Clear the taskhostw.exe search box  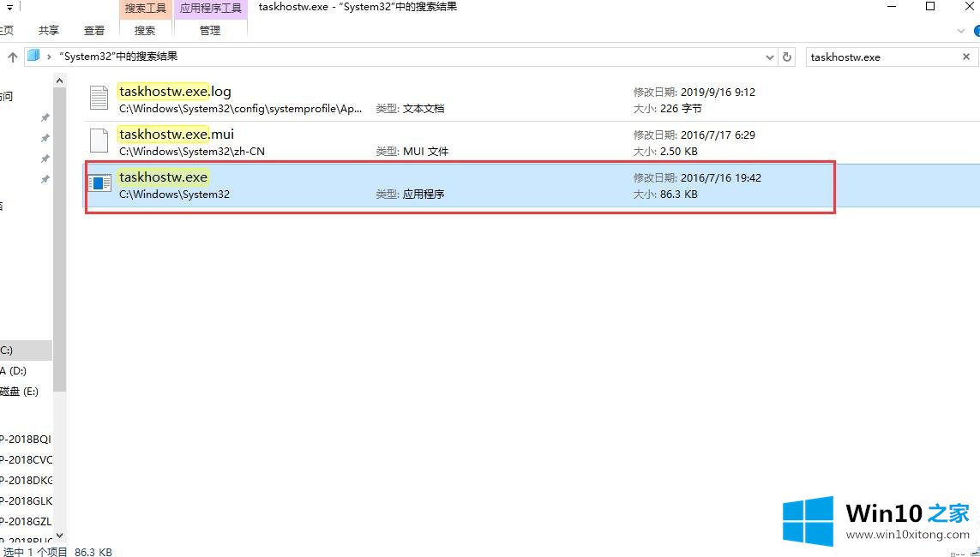pyautogui.click(x=966, y=57)
